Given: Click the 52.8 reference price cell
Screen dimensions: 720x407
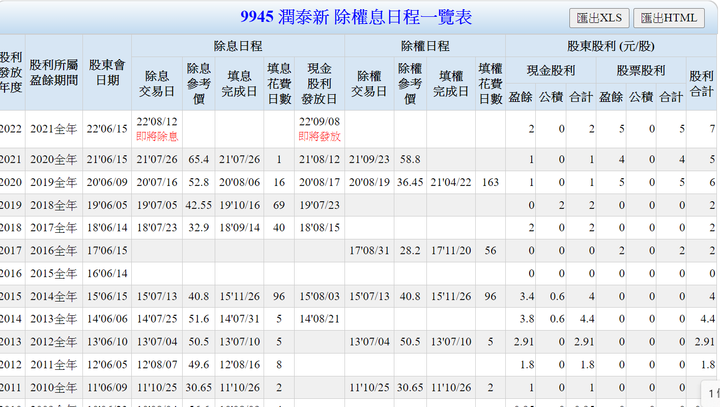Looking at the screenshot, I should point(198,182).
